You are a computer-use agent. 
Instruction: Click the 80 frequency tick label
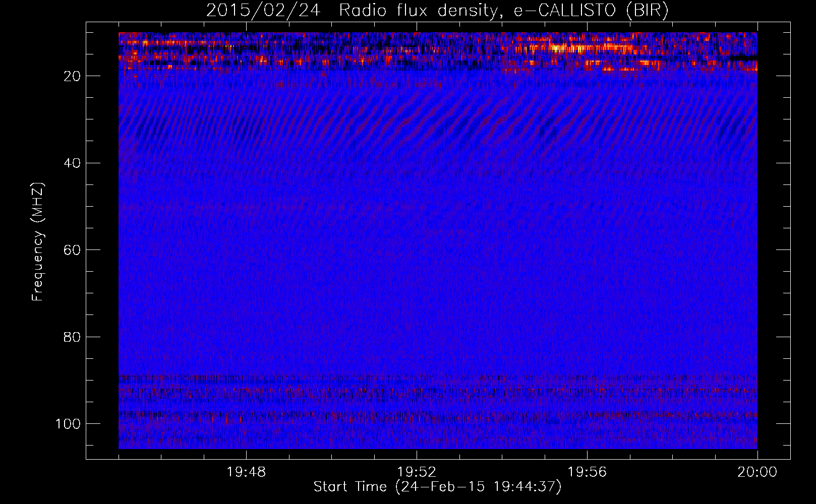[x=72, y=337]
